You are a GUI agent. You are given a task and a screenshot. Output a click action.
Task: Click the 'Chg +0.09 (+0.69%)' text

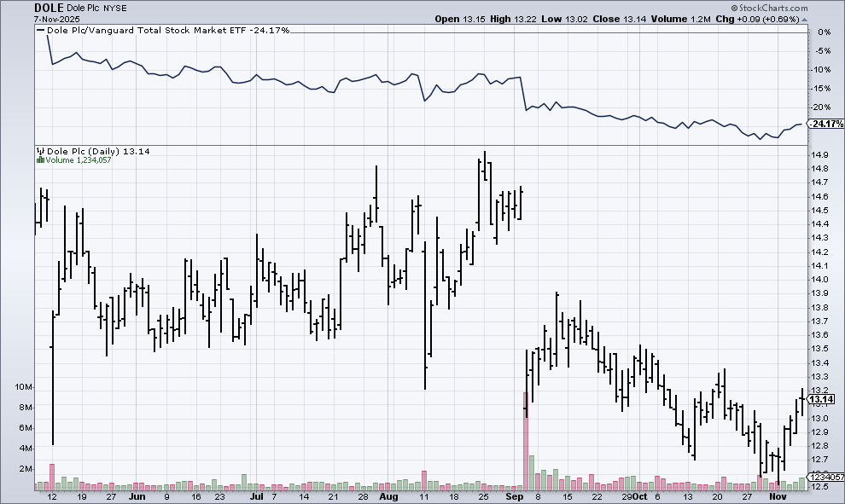tap(758, 19)
